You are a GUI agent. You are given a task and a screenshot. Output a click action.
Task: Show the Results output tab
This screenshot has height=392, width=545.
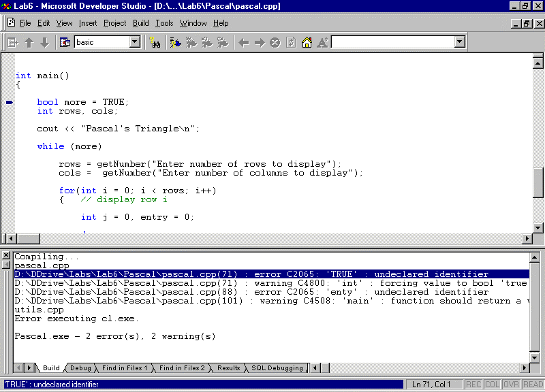(228, 368)
